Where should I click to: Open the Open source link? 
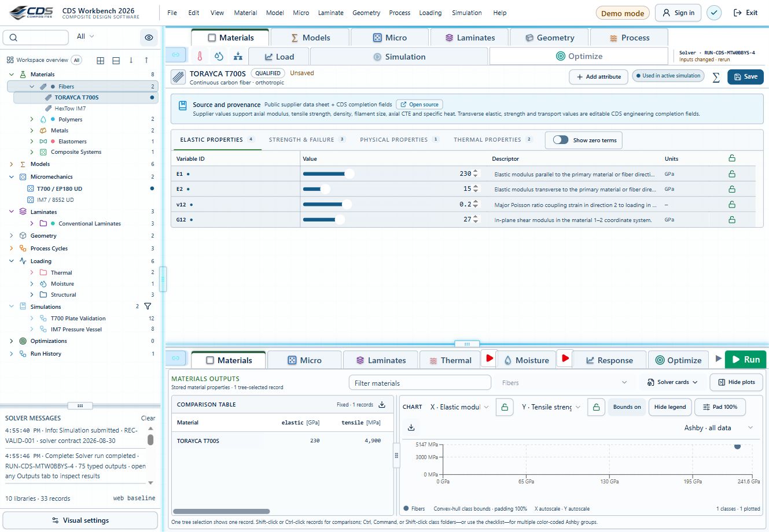pos(420,105)
